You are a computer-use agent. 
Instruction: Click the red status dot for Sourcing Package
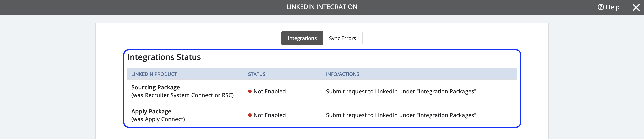pyautogui.click(x=250, y=91)
